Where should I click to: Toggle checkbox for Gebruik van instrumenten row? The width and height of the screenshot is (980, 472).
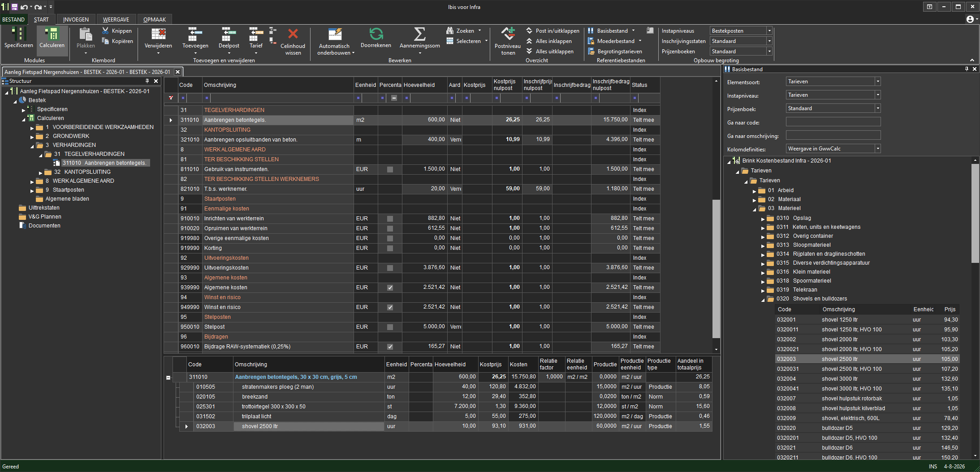pyautogui.click(x=390, y=169)
